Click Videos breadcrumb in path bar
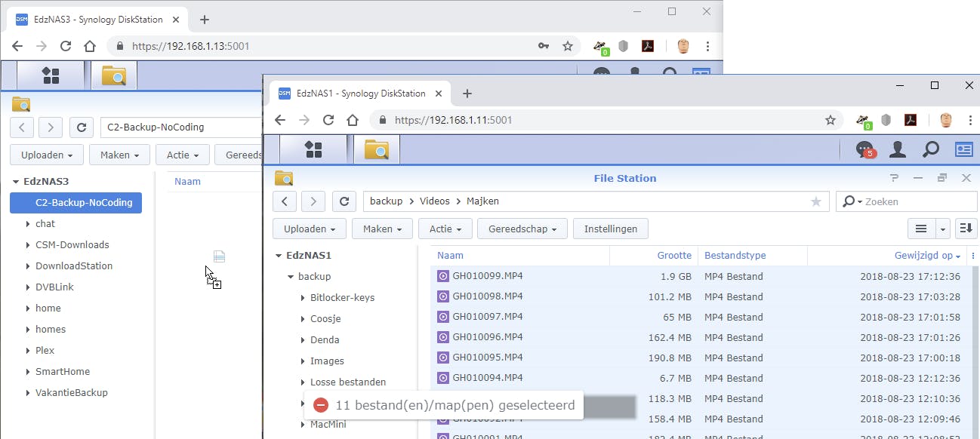980x439 pixels. [x=434, y=201]
